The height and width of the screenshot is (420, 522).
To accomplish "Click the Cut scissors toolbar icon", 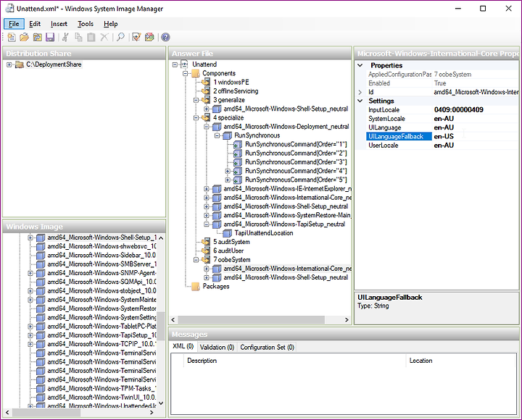I will (65, 37).
